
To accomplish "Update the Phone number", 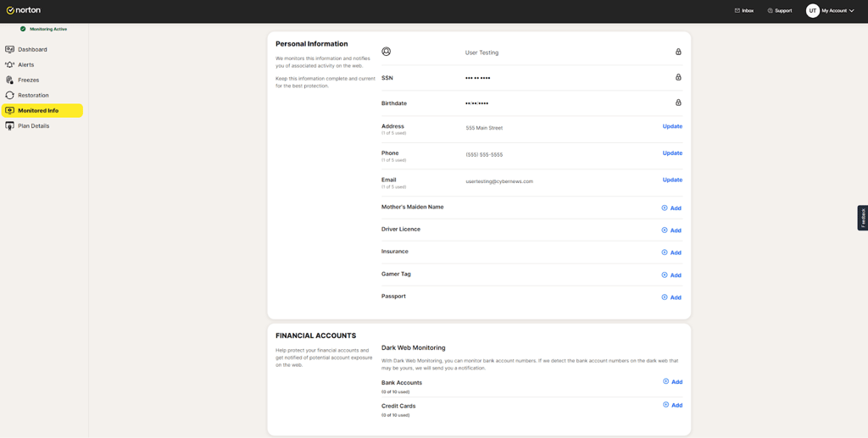I will coord(672,153).
